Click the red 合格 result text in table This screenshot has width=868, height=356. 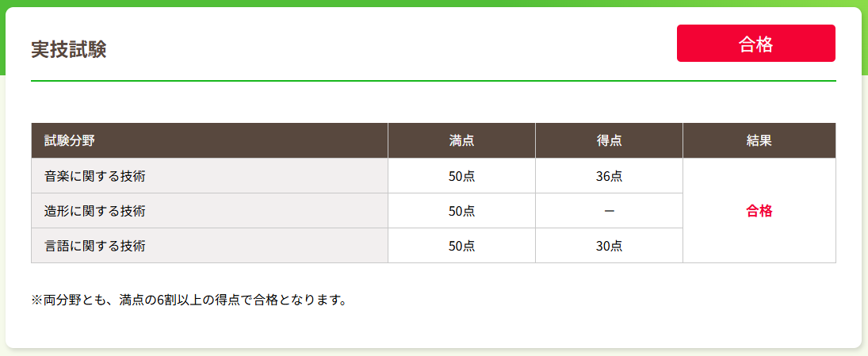click(759, 211)
